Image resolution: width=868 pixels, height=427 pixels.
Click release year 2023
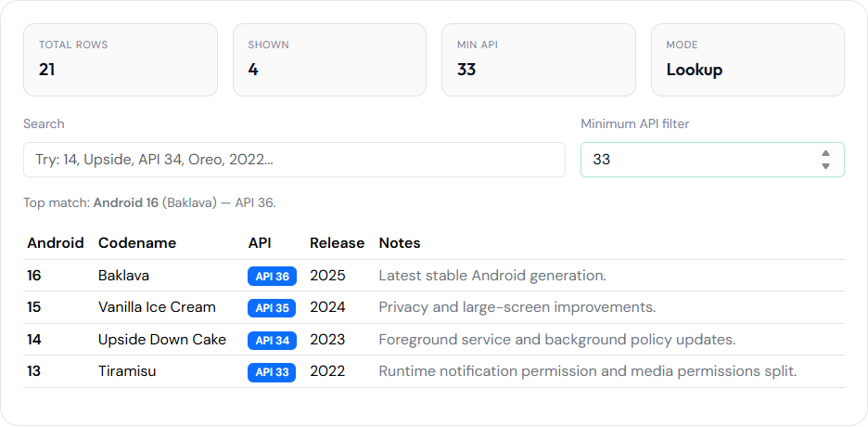click(327, 340)
